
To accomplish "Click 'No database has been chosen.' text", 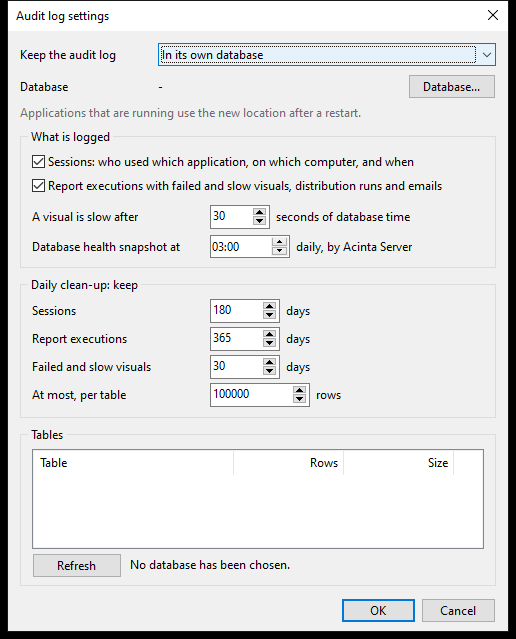I will coord(210,565).
